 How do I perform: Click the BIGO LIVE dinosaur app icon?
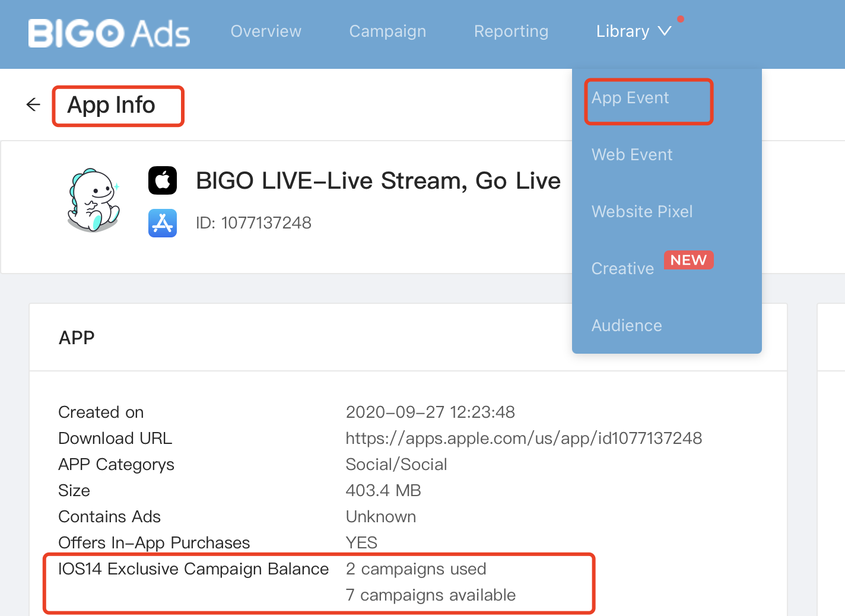click(x=94, y=200)
